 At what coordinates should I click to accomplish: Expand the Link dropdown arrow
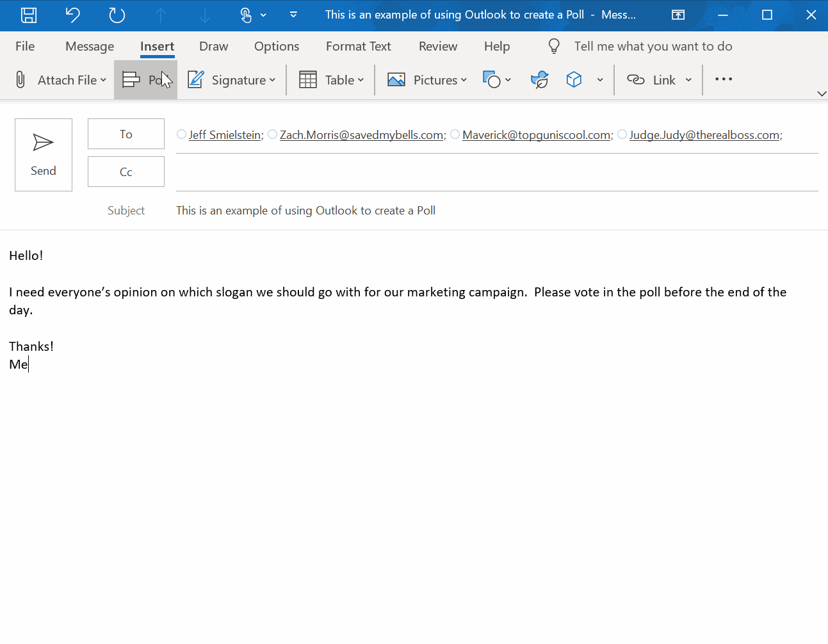688,79
